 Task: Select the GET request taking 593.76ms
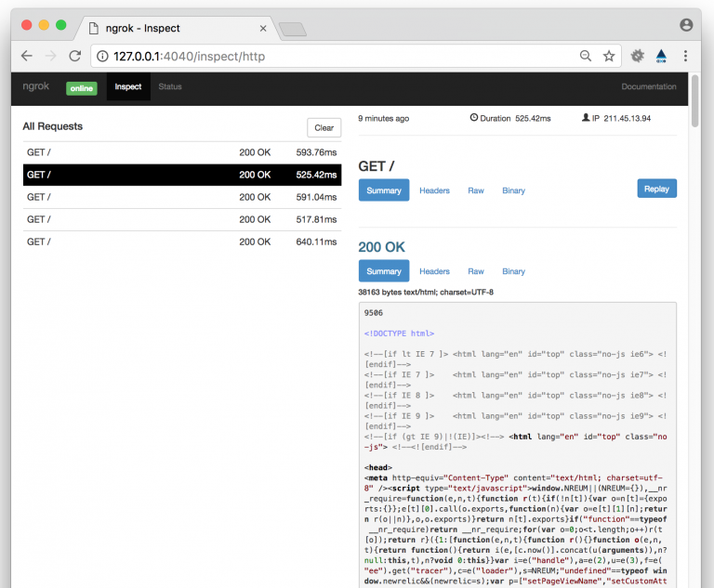(x=181, y=152)
